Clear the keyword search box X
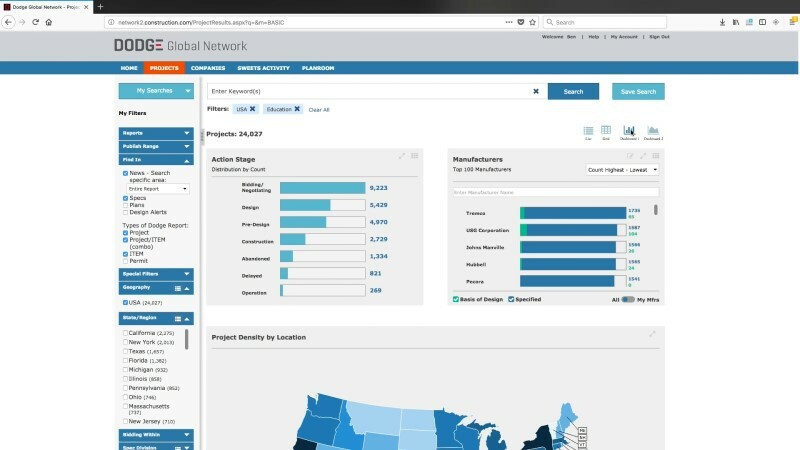Viewport: 800px width, 450px height. (x=535, y=91)
